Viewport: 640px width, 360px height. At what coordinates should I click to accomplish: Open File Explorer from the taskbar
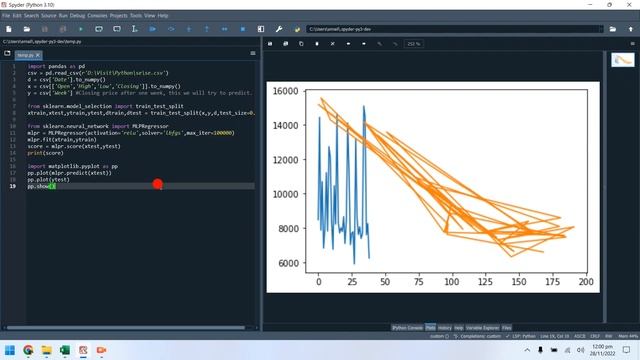[47, 350]
